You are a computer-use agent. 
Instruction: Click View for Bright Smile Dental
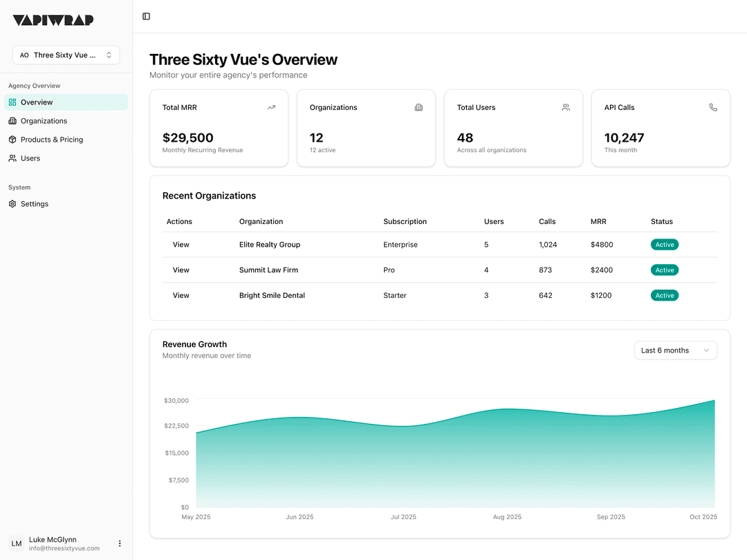point(181,296)
